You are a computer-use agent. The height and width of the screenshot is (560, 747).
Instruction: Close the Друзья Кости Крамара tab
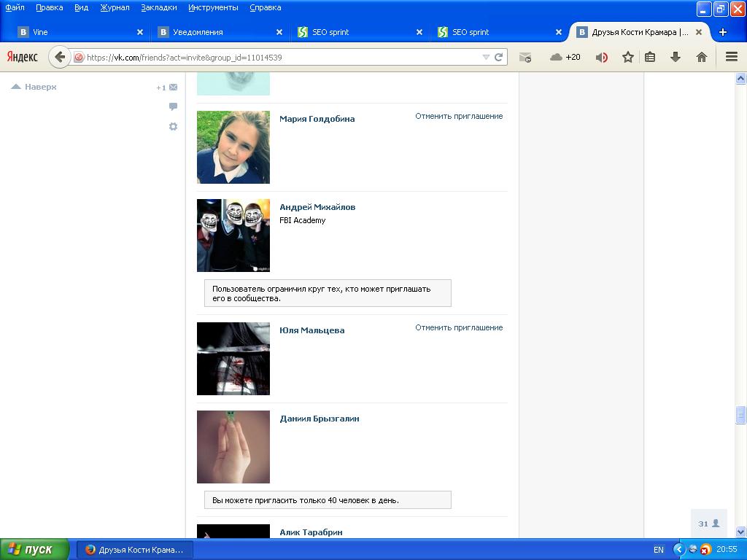pyautogui.click(x=698, y=32)
